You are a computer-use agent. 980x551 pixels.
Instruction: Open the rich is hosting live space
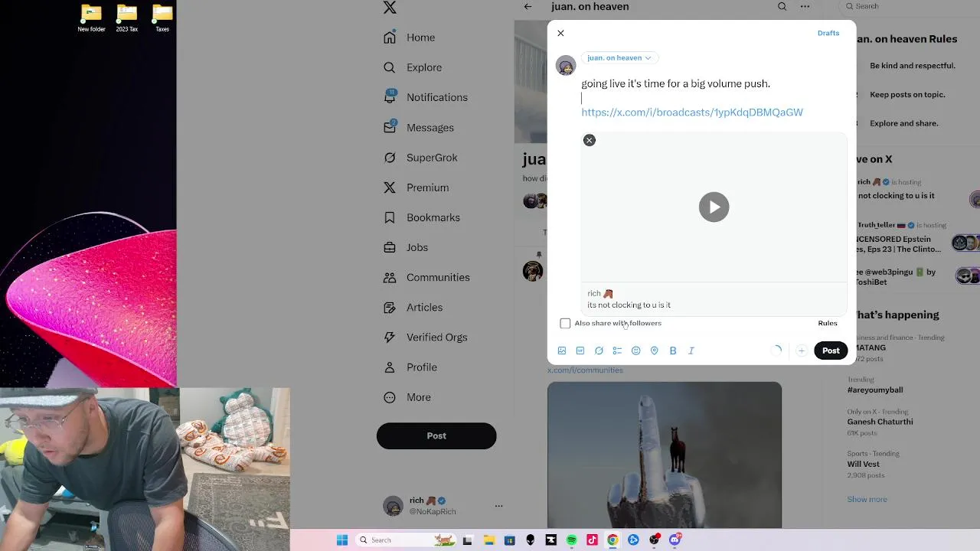tap(915, 189)
